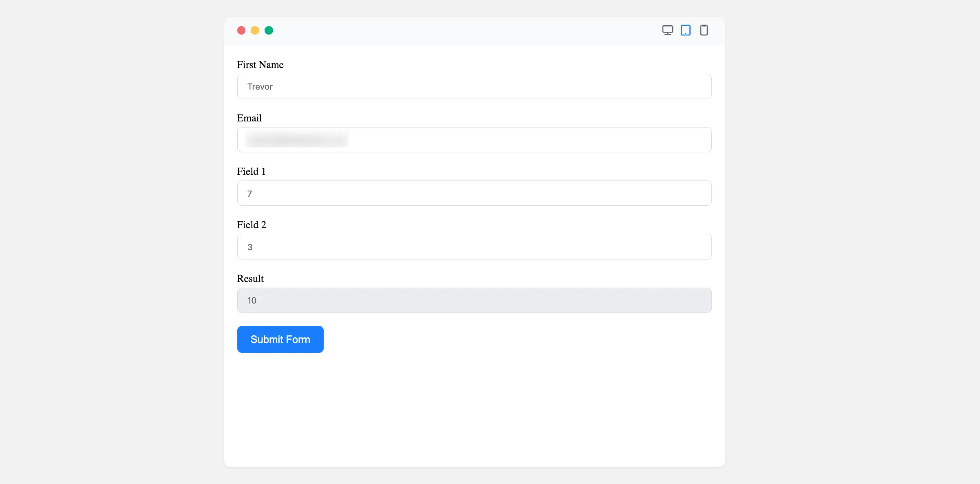The height and width of the screenshot is (484, 980).
Task: Click the red close traffic light
Action: [x=241, y=30]
